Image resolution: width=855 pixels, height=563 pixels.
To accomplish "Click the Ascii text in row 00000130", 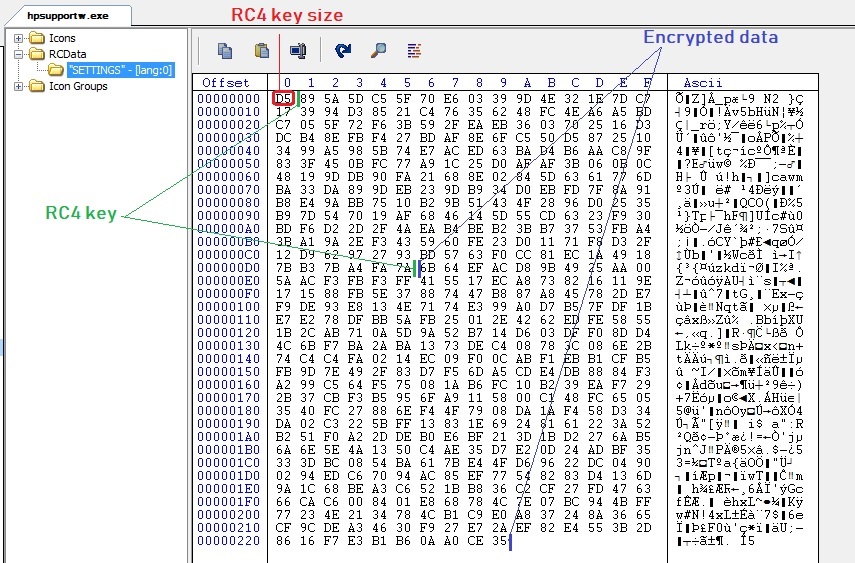I will point(739,346).
